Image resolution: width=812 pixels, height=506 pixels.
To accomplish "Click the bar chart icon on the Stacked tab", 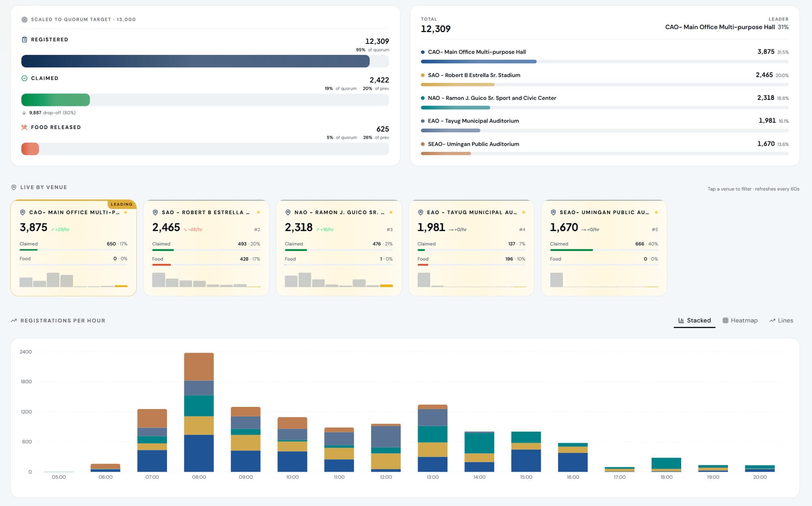I will click(x=681, y=320).
